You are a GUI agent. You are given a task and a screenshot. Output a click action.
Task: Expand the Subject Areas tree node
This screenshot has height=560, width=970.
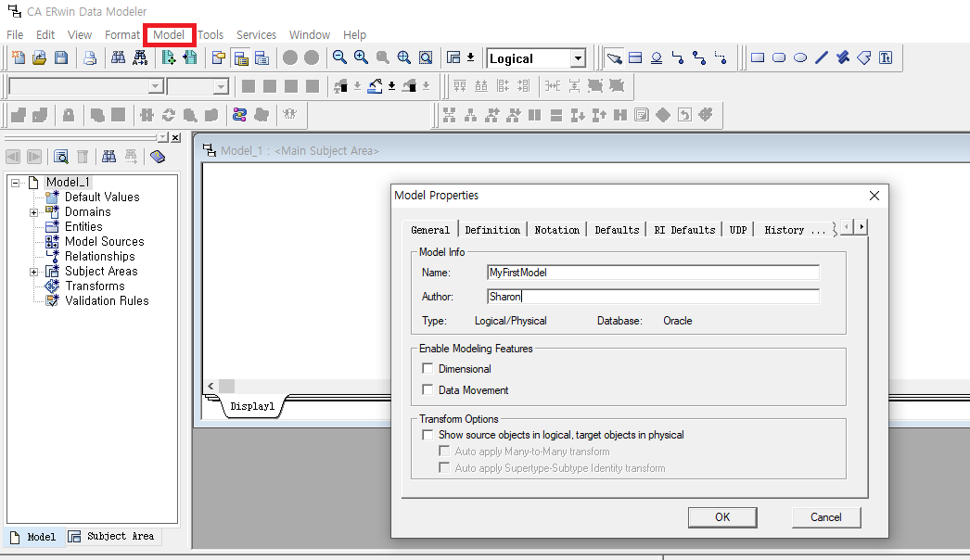pyautogui.click(x=34, y=272)
